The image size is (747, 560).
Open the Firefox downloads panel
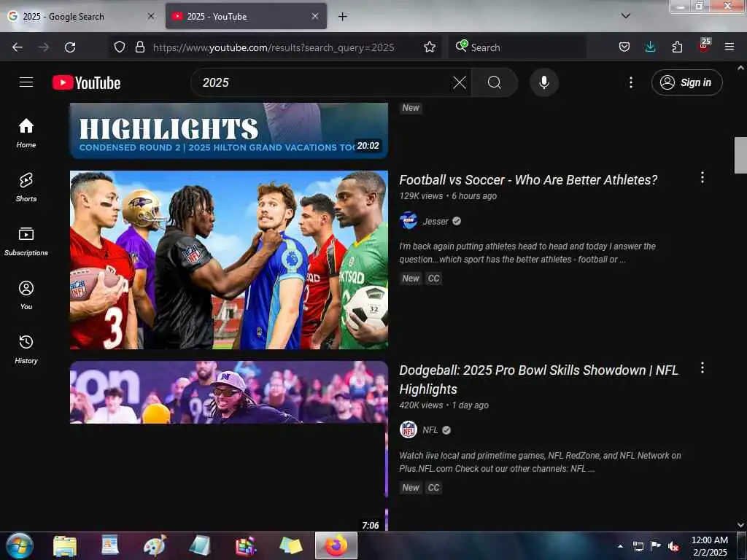click(x=650, y=47)
